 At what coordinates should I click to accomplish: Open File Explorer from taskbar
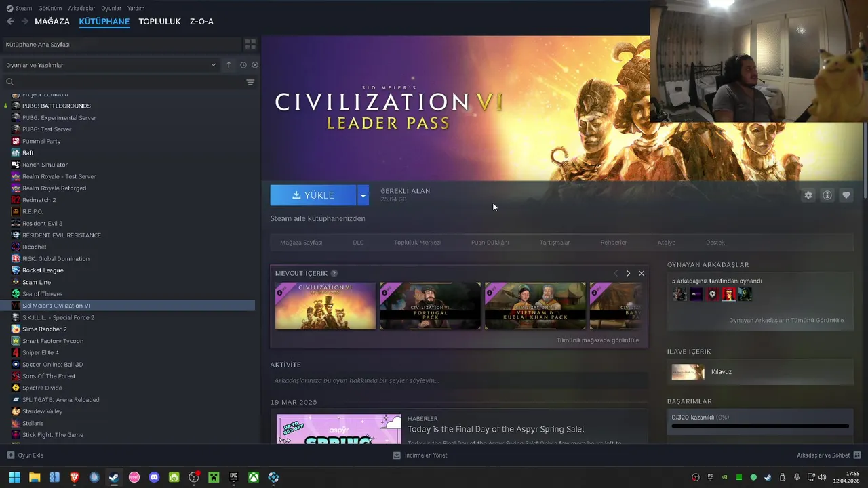[x=35, y=477]
